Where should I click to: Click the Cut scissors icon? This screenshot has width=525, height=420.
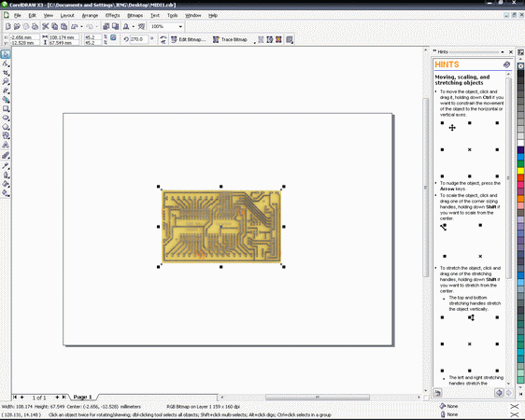(x=46, y=26)
